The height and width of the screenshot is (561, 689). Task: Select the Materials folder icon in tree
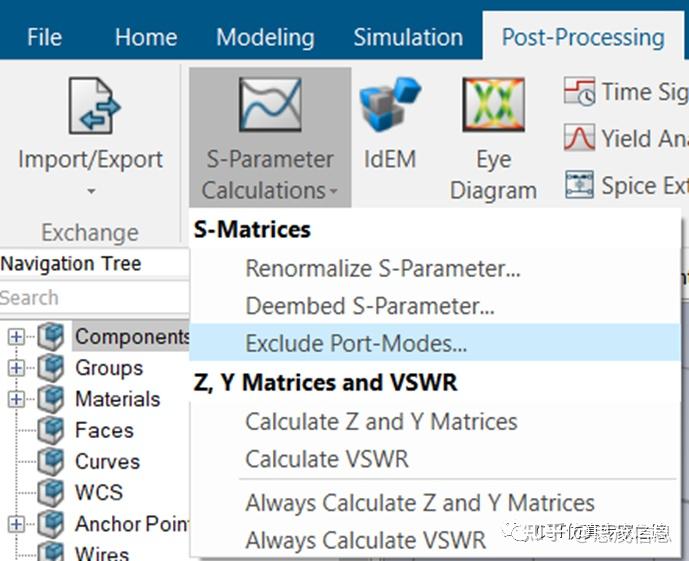50,399
